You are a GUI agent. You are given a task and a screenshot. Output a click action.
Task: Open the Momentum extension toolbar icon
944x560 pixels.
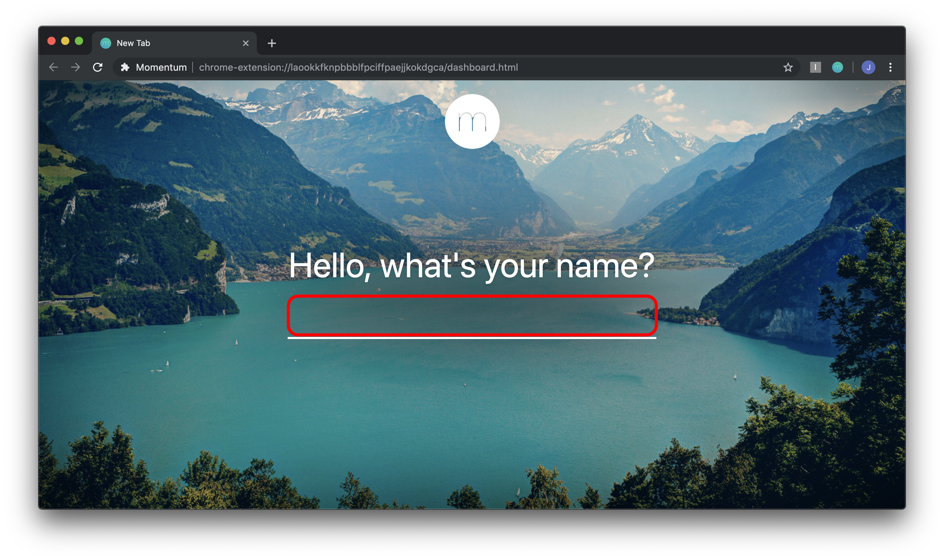(837, 67)
